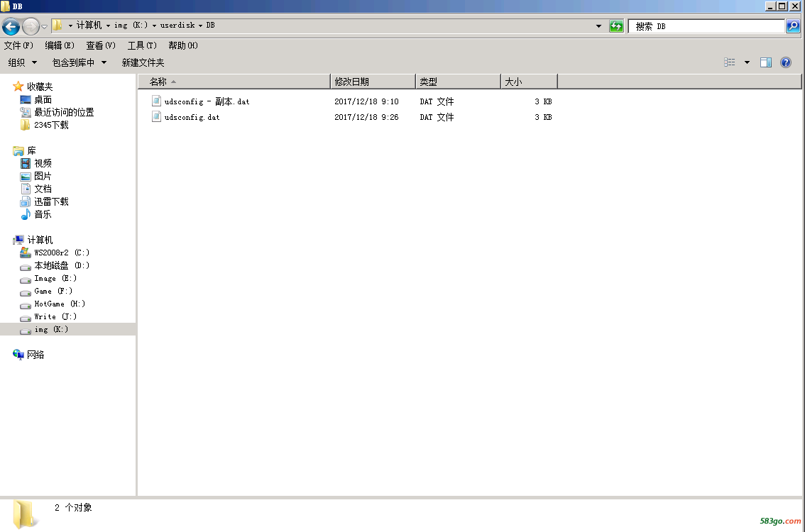This screenshot has height=532, width=805.
Task: Toggle the preview pane icon
Action: [765, 62]
